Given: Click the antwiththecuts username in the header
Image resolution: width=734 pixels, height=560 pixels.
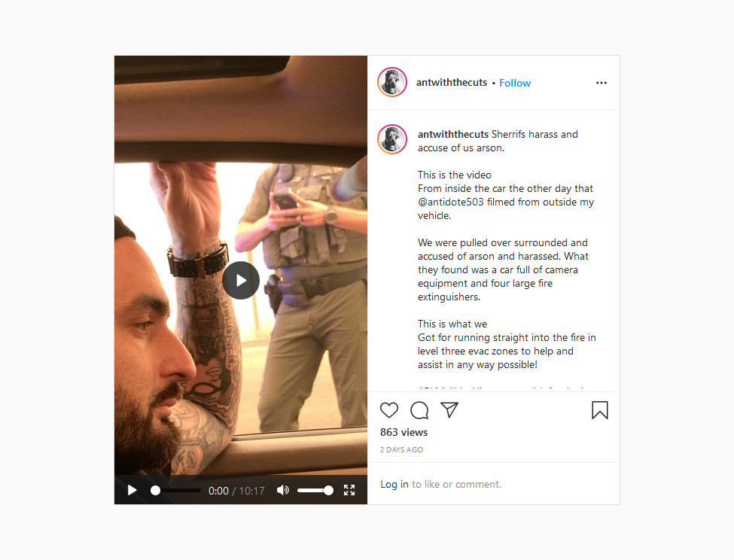Looking at the screenshot, I should click(x=452, y=82).
